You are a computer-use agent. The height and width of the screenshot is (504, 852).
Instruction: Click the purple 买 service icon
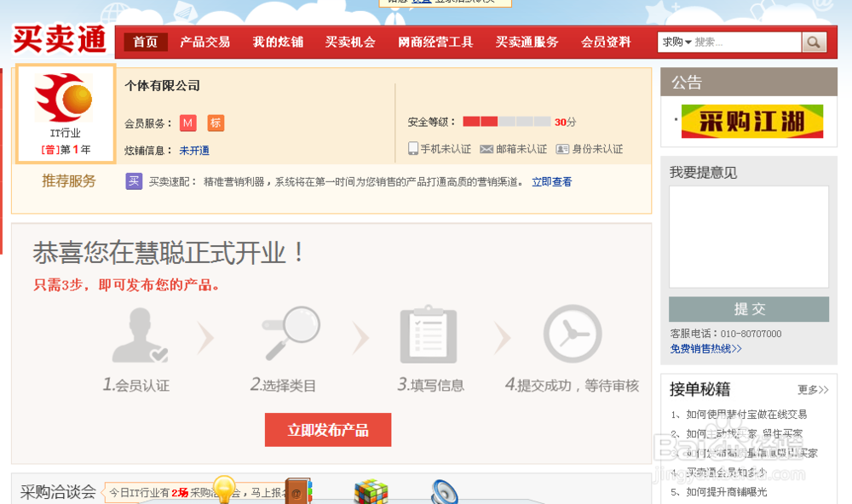click(x=134, y=180)
